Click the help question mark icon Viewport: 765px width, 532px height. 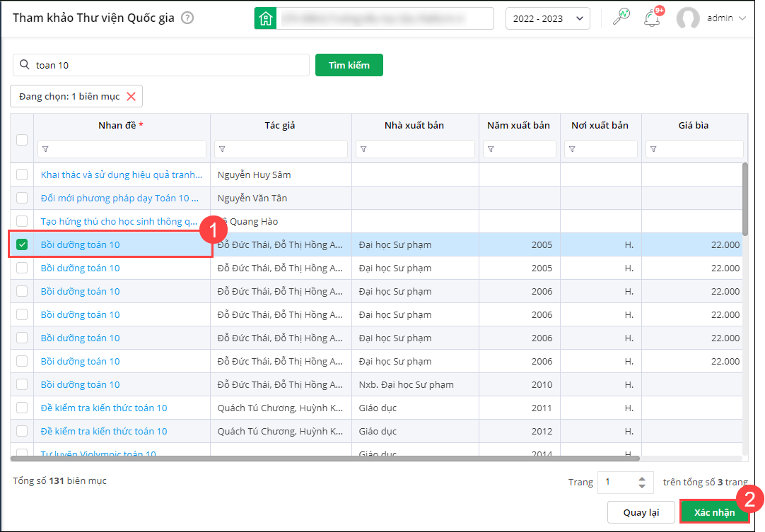point(187,18)
